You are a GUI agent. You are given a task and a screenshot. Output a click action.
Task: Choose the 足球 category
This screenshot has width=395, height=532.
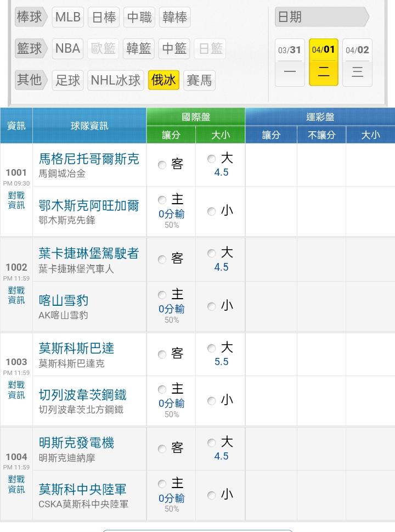[67, 80]
